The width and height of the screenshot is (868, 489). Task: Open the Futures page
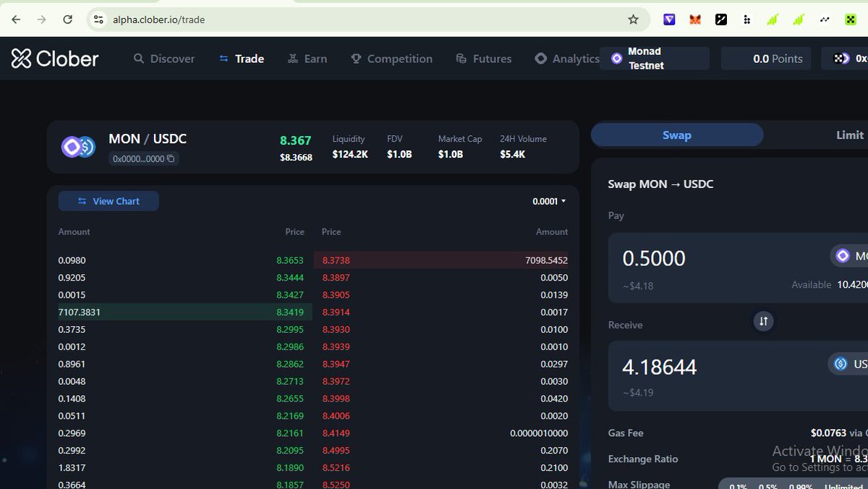484,59
